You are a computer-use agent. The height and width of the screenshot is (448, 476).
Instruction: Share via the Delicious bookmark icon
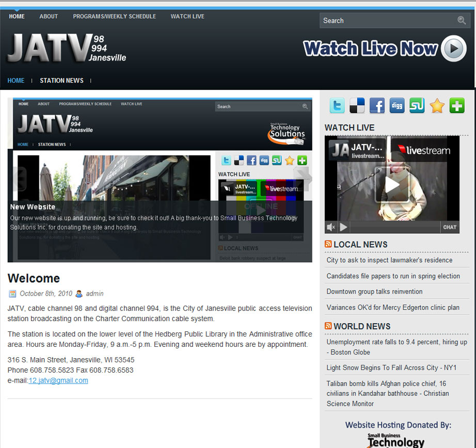click(x=357, y=106)
